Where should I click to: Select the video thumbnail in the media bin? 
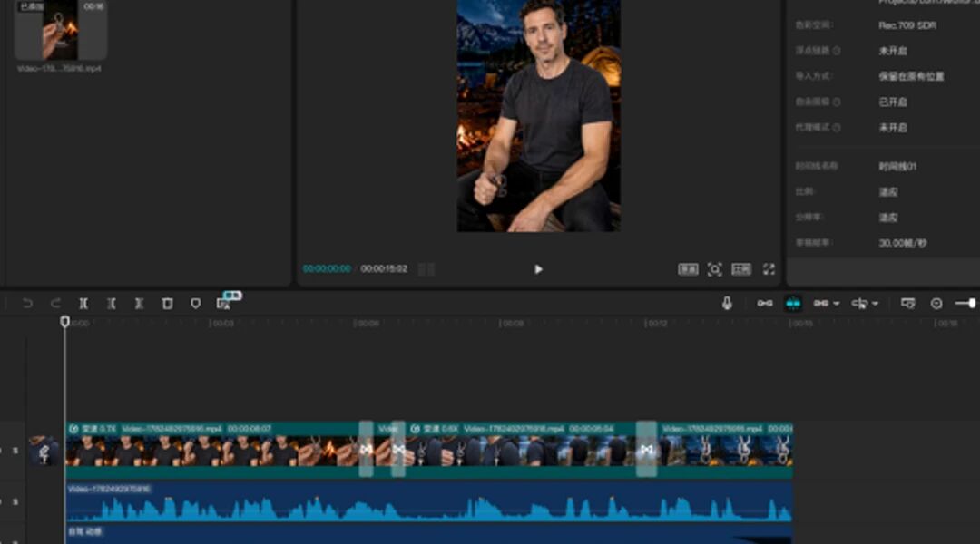click(60, 29)
